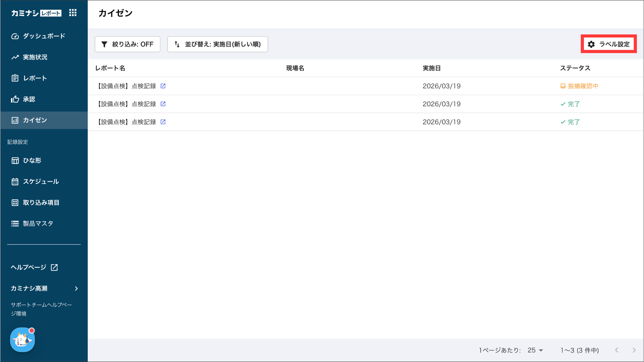This screenshot has height=362, width=644.
Task: Open the ひな形 templates page
Action: click(44, 160)
